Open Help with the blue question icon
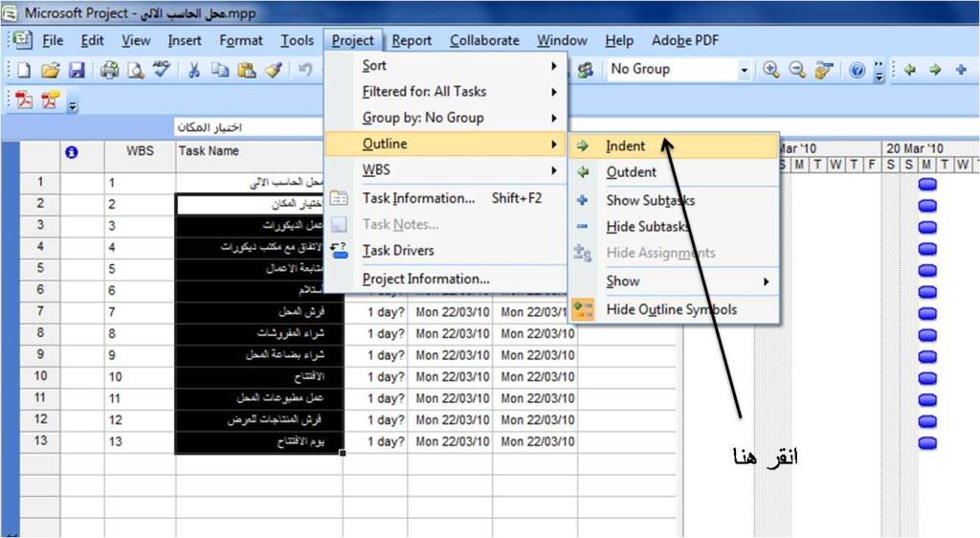This screenshot has height=538, width=980. (x=857, y=70)
